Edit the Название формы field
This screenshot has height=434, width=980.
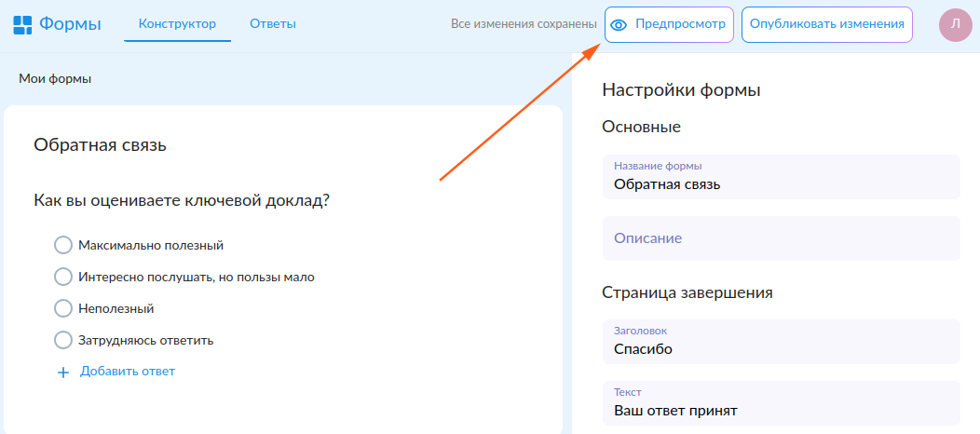pos(781,177)
